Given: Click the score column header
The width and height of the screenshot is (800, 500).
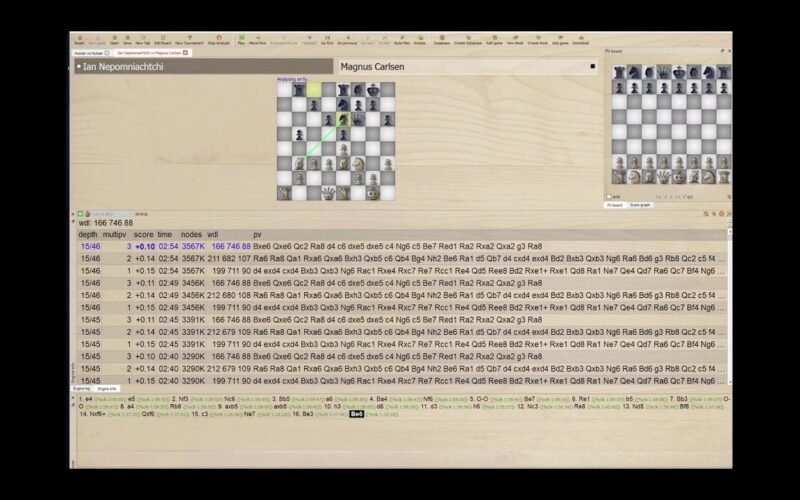Looking at the screenshot, I should pyautogui.click(x=143, y=235).
